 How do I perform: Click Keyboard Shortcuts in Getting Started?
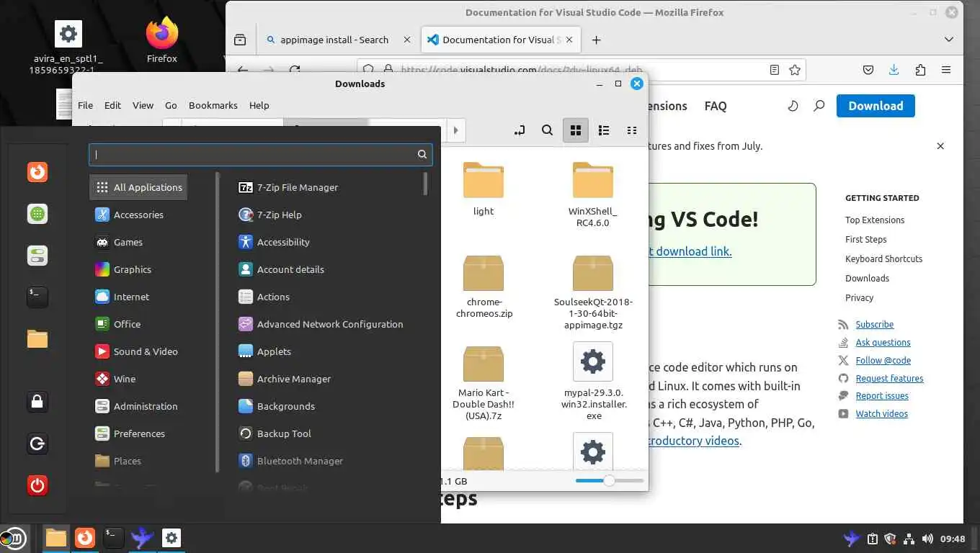(x=883, y=258)
